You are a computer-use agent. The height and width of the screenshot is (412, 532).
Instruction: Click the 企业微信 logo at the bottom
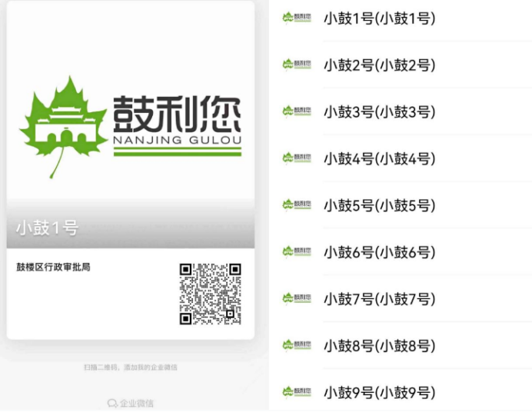131,403
